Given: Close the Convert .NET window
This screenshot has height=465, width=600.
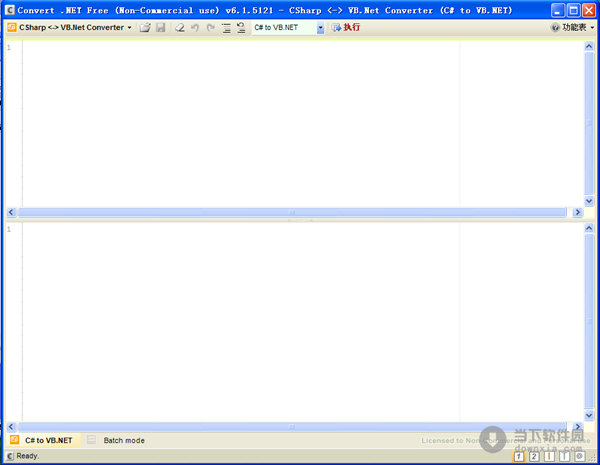Looking at the screenshot, I should point(589,10).
